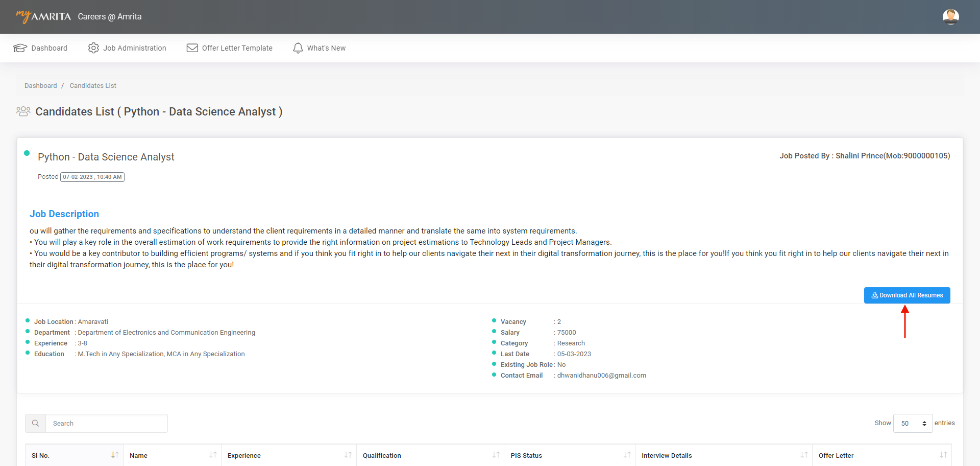Screen dimensions: 980x466
Task: Open Job Administration menu
Action: pos(134,48)
